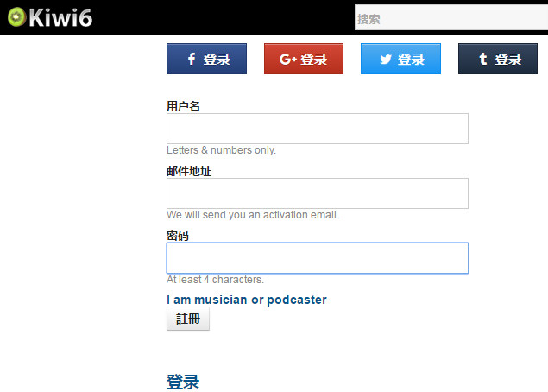Focus the 用户名 username field
Viewport: 548px width, 392px height.
click(x=318, y=129)
